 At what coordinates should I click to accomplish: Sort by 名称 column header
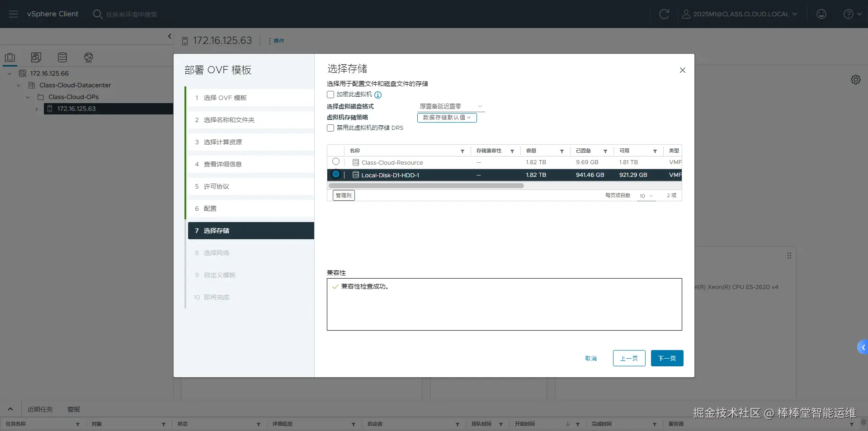[355, 151]
